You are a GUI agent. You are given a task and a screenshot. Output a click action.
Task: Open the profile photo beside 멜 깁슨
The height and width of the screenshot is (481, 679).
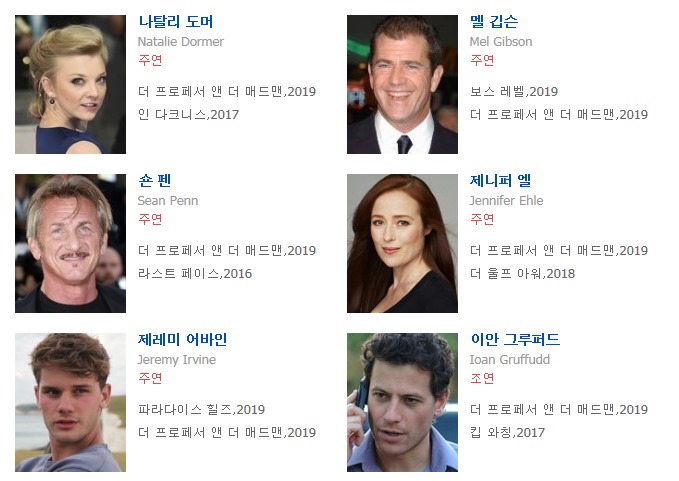point(402,84)
